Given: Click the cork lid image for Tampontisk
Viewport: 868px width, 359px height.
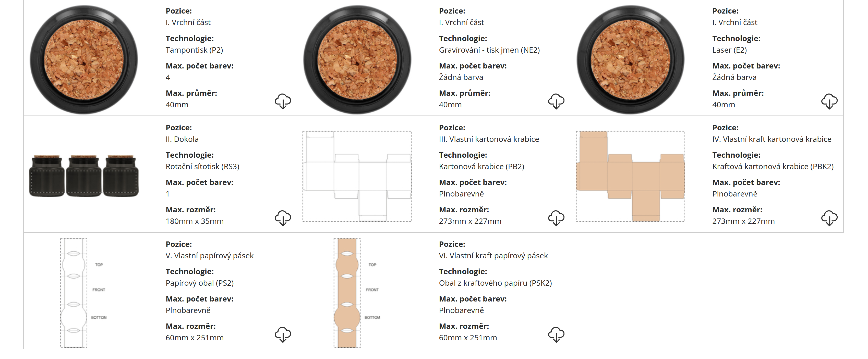Looking at the screenshot, I should click(x=84, y=60).
